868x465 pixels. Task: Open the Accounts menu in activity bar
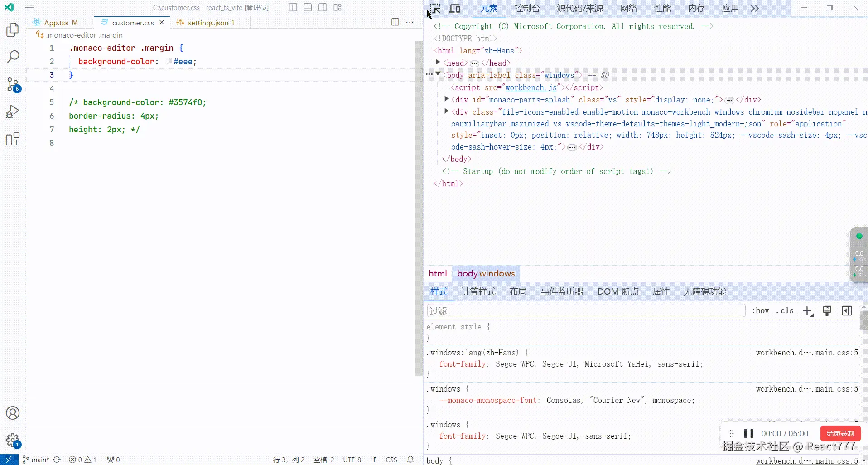(13, 413)
